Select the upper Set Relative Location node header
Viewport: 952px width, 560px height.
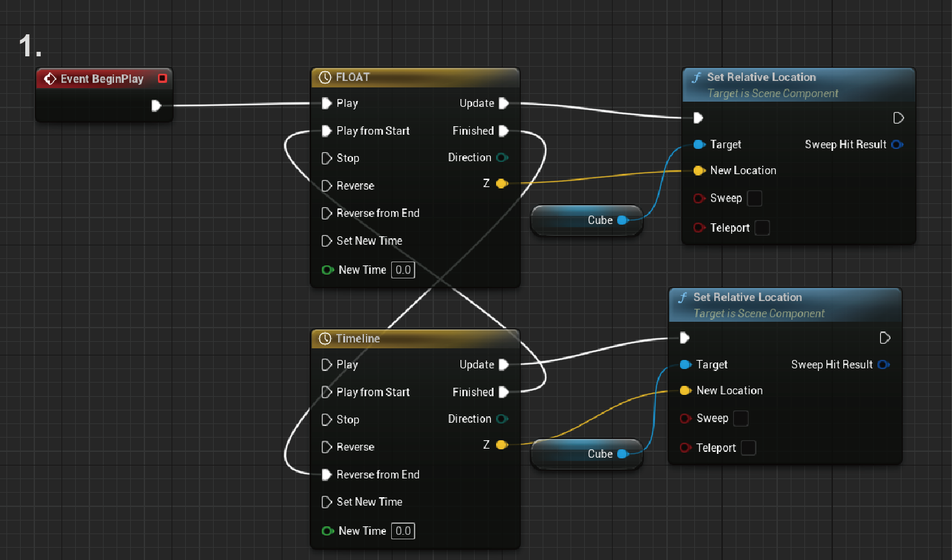click(799, 85)
